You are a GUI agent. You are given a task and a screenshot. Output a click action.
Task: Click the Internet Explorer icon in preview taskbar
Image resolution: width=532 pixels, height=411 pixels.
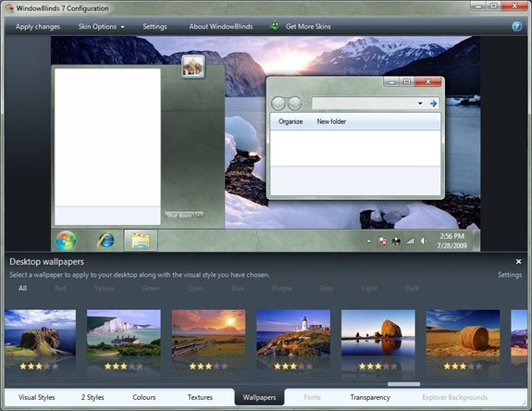coord(105,241)
